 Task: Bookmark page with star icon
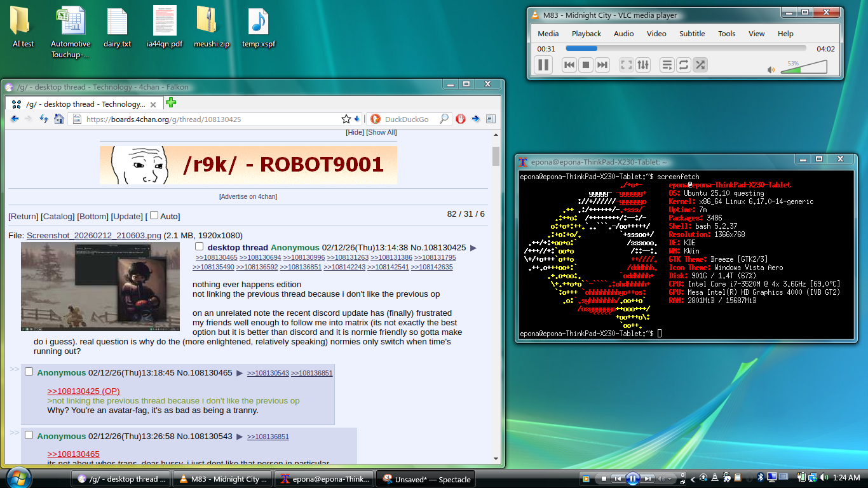[346, 119]
